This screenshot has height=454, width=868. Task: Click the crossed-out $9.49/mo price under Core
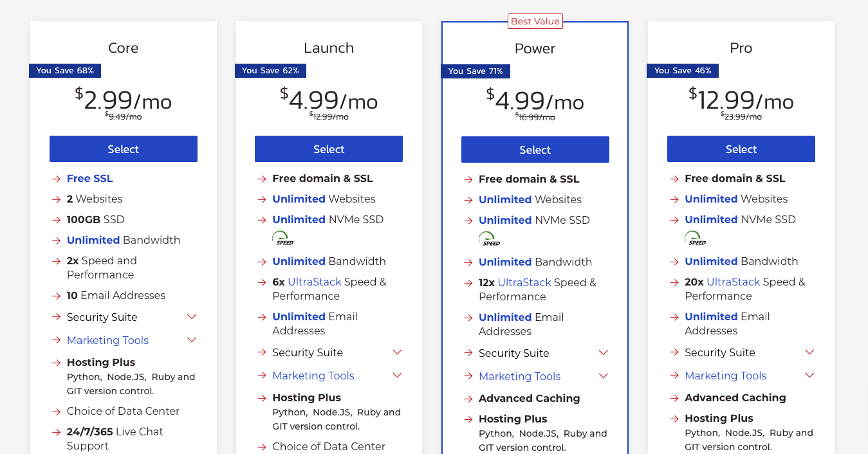(123, 116)
